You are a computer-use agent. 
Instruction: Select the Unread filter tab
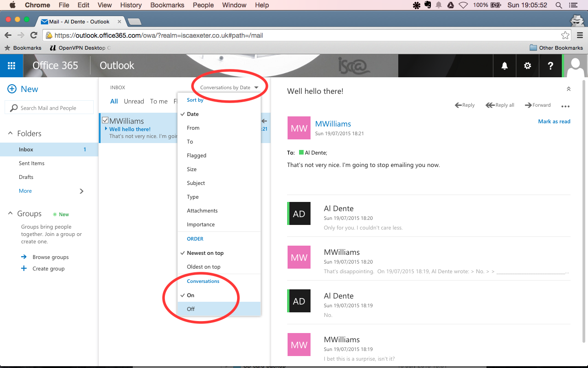134,101
